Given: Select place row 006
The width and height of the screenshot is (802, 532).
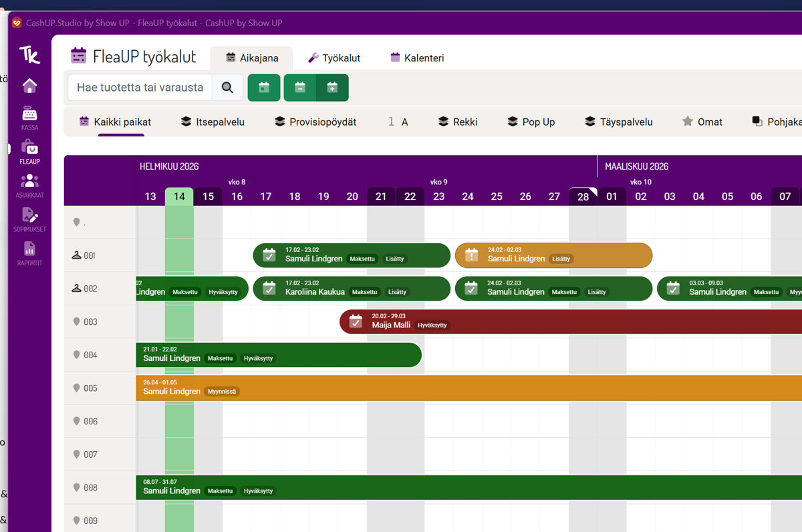Looking at the screenshot, I should click(x=90, y=421).
